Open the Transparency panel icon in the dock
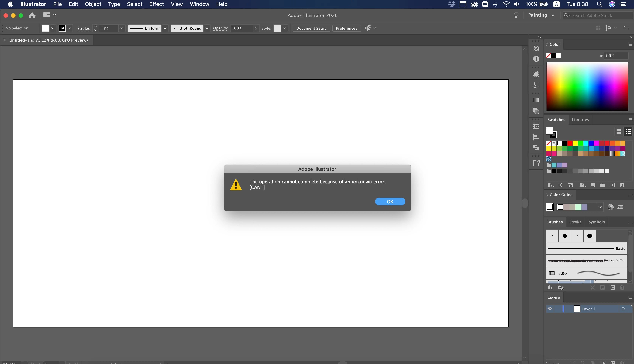Image resolution: width=634 pixels, height=364 pixels. (x=536, y=111)
